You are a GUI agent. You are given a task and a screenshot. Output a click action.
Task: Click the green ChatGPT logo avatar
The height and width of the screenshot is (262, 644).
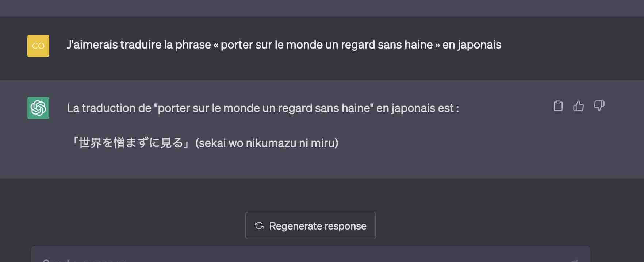[x=38, y=108]
